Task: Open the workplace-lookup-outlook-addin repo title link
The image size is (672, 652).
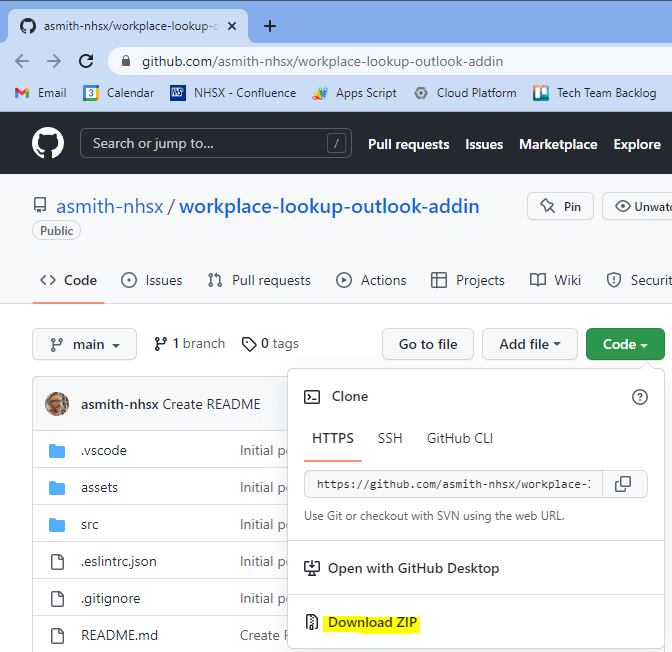Action: [329, 207]
